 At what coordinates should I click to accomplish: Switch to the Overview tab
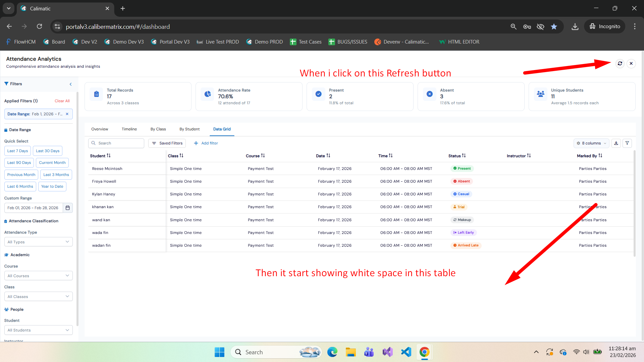100,129
